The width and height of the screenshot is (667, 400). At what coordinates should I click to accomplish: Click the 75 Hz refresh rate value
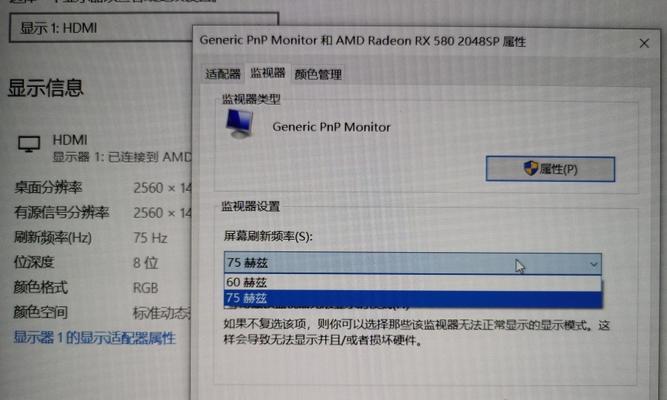tap(150, 237)
